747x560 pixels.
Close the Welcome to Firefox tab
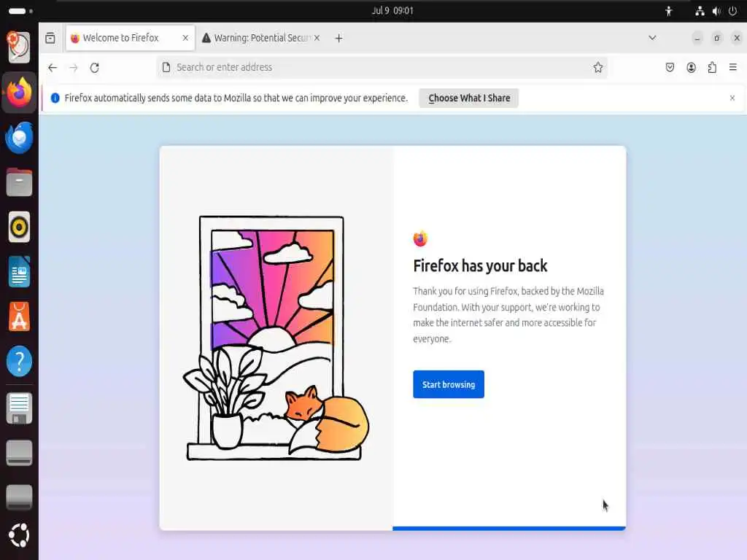pos(185,38)
